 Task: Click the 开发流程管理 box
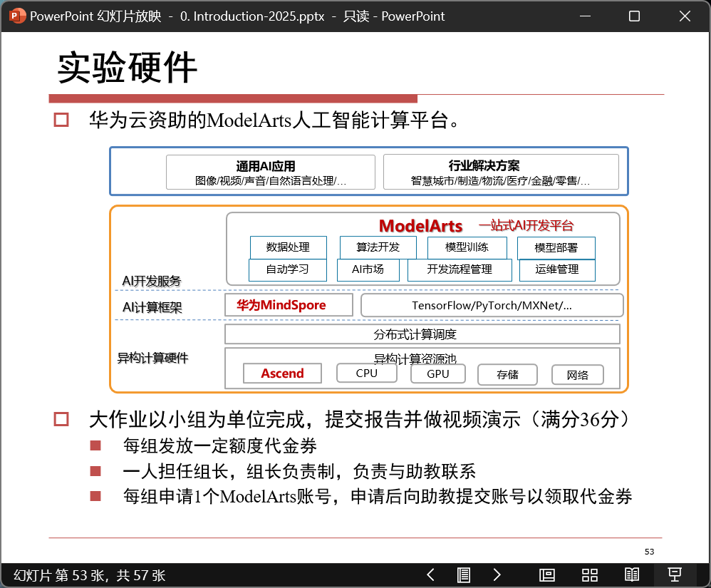[460, 269]
